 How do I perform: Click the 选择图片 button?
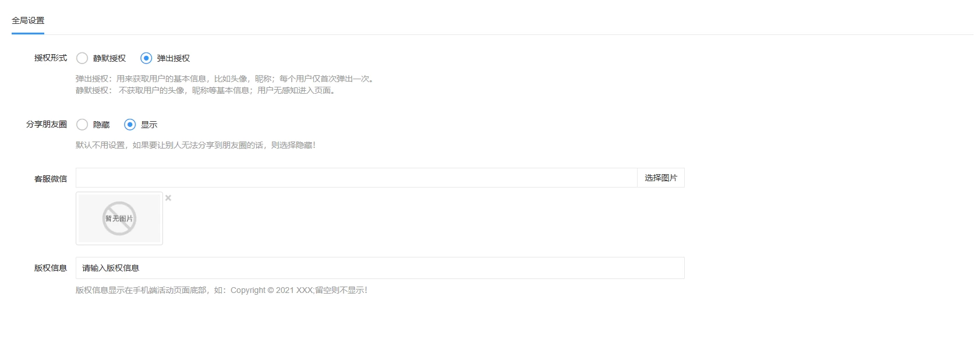661,178
